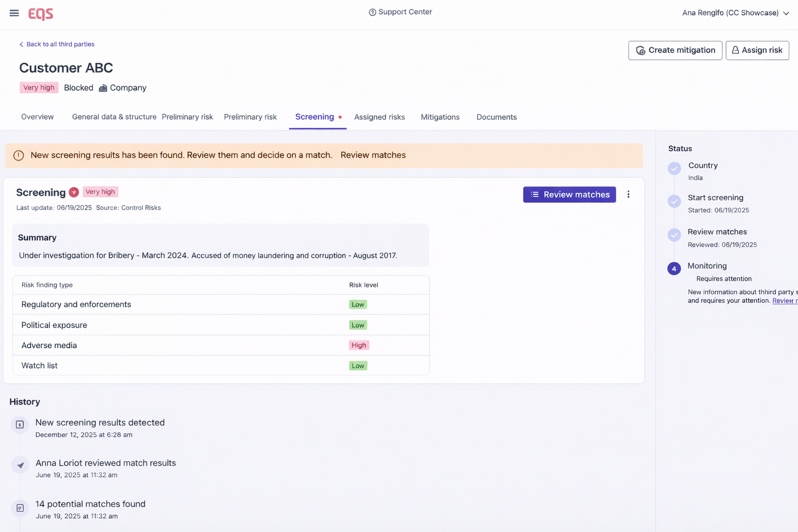Viewport: 798px width, 532px height.
Task: Click the Create mitigation button
Action: click(x=675, y=50)
